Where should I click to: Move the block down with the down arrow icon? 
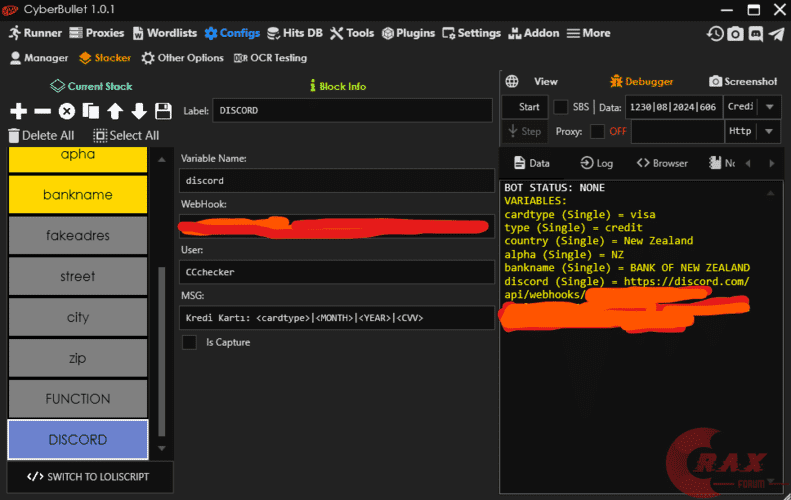[139, 111]
